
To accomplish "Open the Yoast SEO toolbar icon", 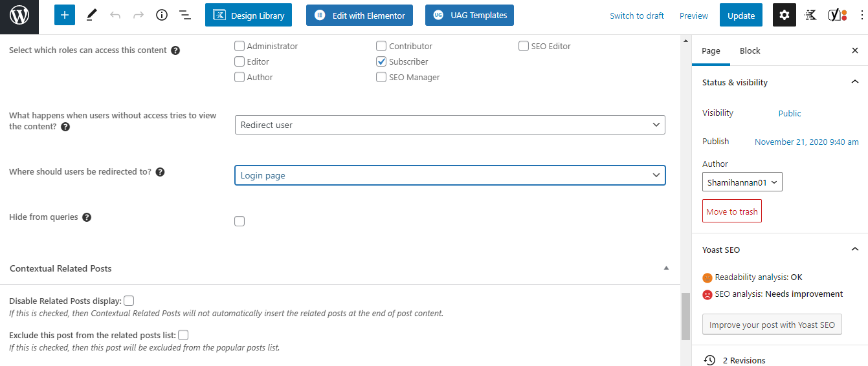I will click(x=838, y=16).
